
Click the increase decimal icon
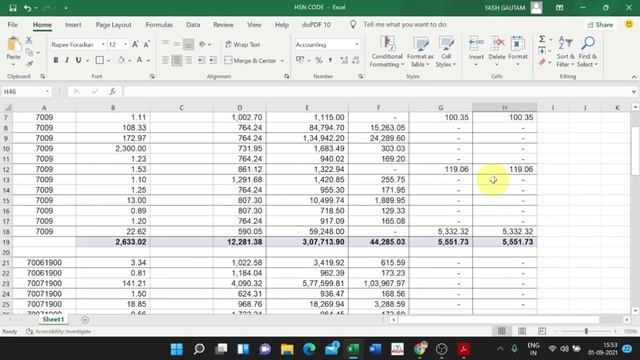click(x=344, y=60)
